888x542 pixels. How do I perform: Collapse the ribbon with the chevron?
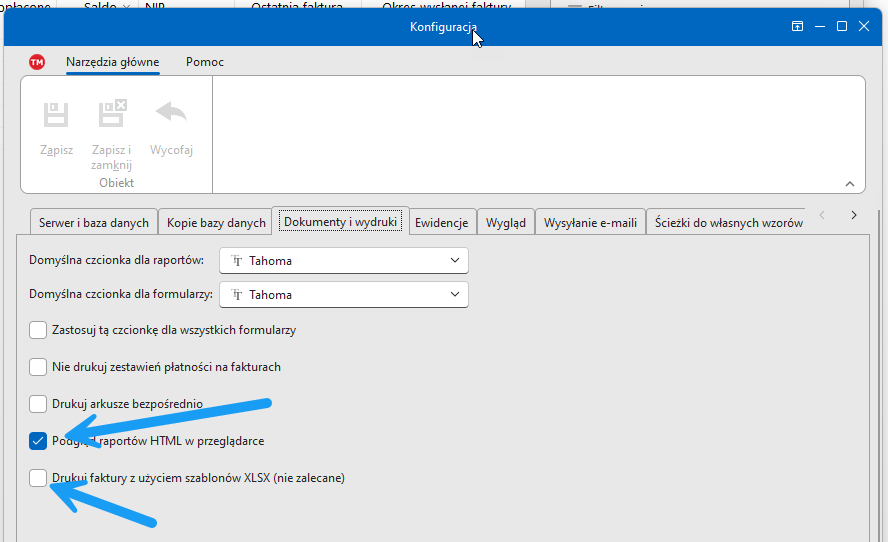point(849,184)
